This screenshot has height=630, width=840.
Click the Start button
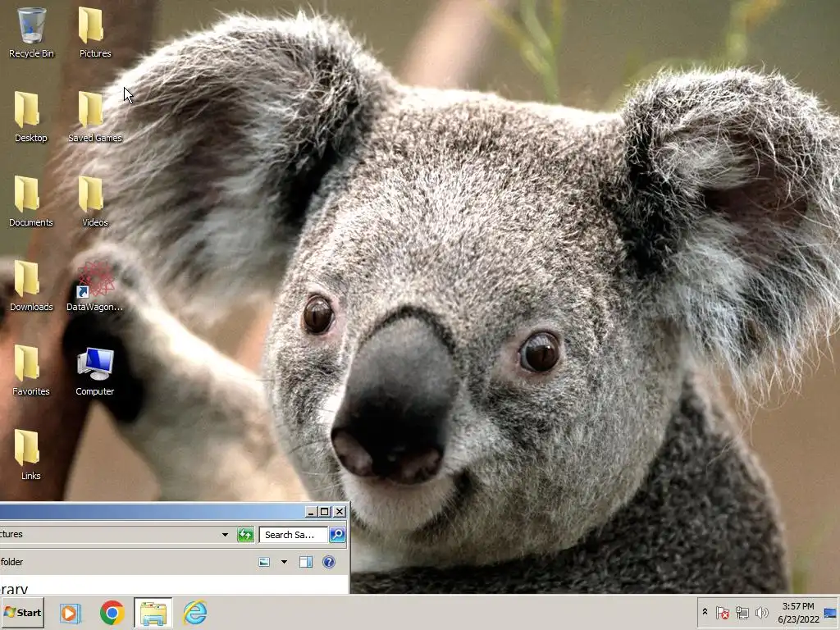tap(22, 612)
